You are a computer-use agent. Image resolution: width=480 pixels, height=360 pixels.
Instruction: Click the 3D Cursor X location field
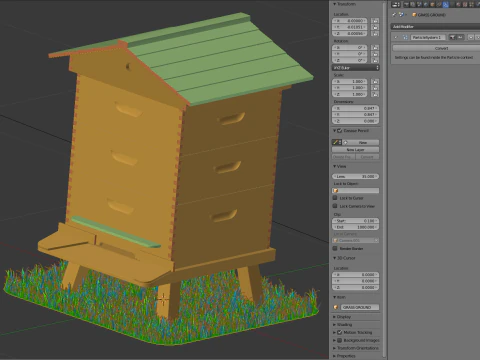click(355, 275)
